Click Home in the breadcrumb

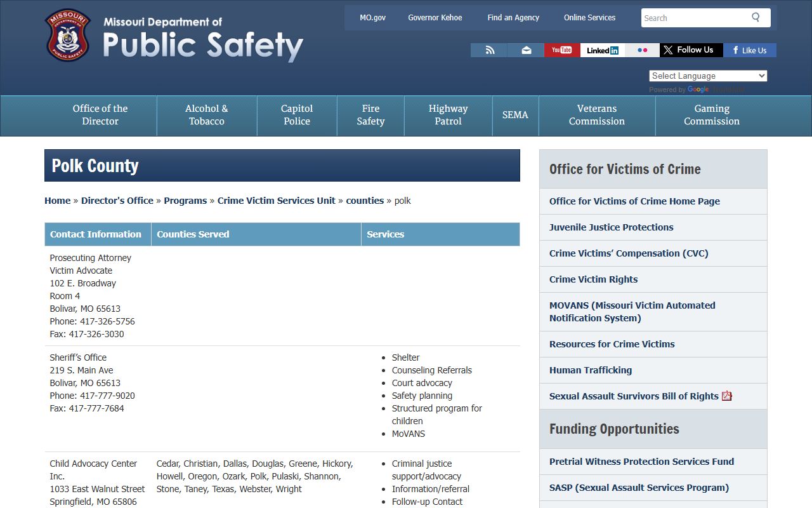coord(57,201)
